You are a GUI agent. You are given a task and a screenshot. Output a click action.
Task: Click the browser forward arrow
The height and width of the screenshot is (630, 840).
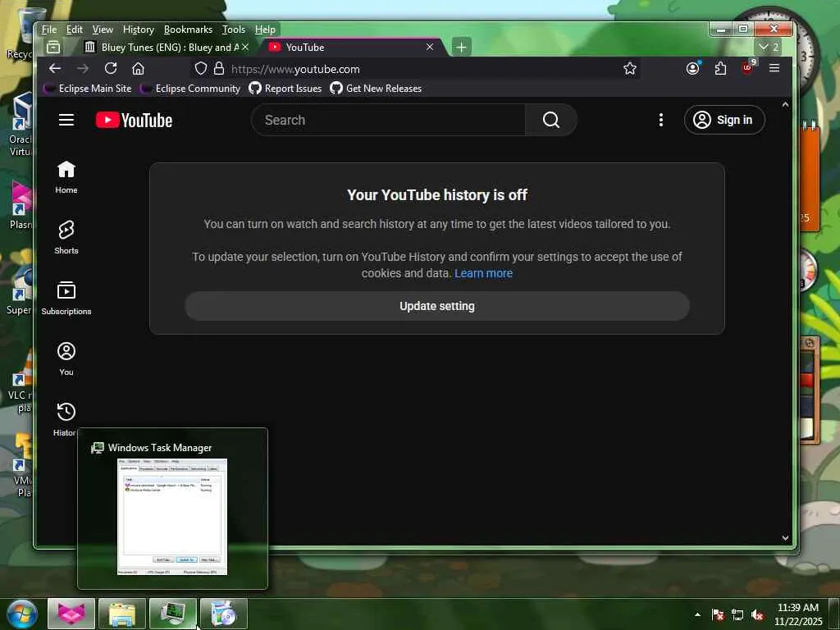[x=83, y=69]
